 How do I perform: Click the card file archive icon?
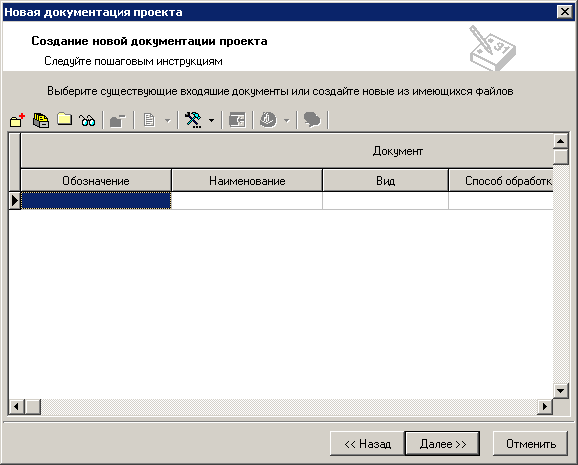pyautogui.click(x=41, y=120)
